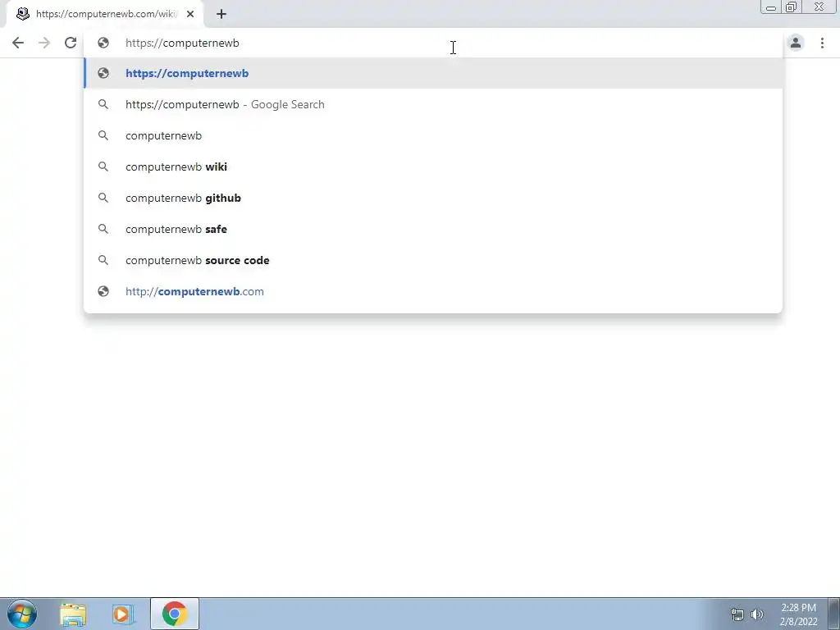Restore down the Chrome window

tap(791, 7)
